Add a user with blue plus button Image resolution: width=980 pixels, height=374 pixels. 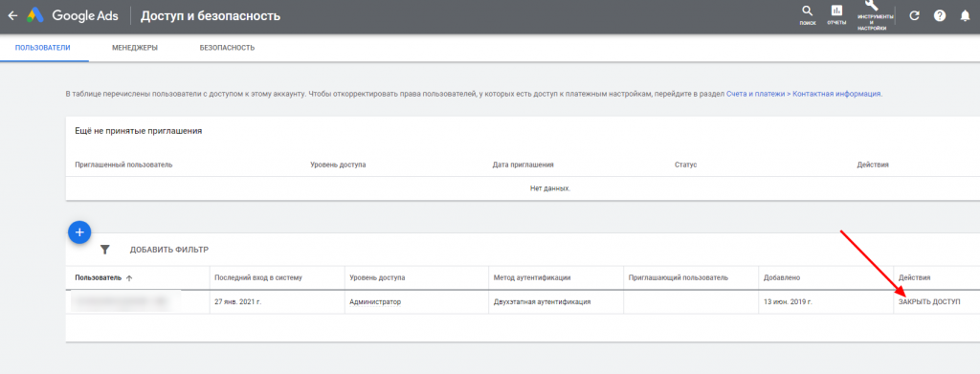pos(79,232)
